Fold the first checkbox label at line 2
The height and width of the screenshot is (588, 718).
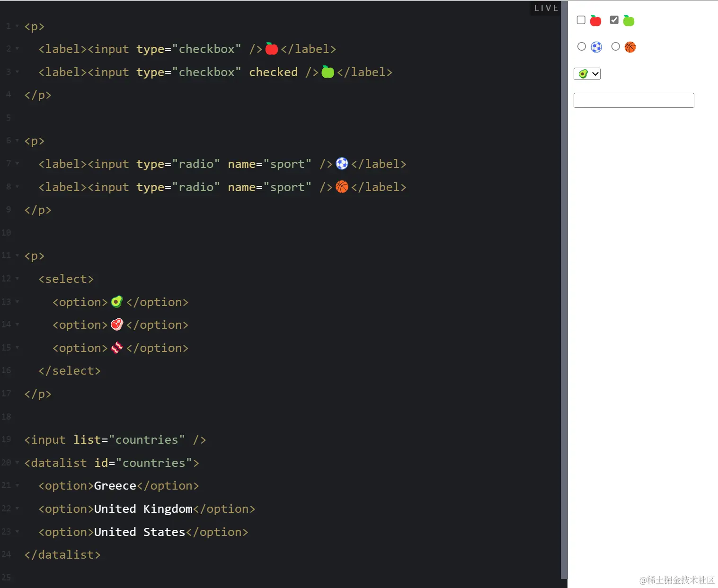pyautogui.click(x=17, y=48)
